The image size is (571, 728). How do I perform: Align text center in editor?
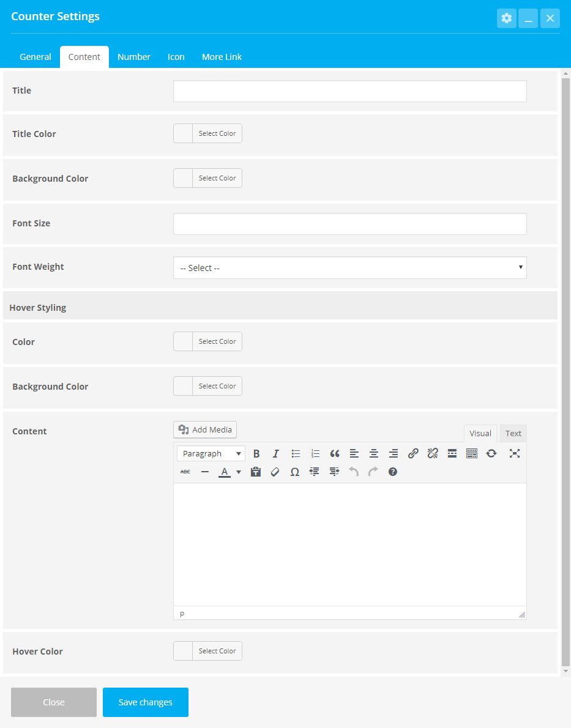pyautogui.click(x=373, y=453)
